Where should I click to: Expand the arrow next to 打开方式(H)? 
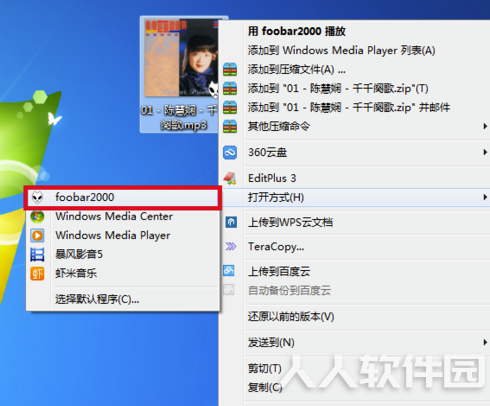click(485, 197)
